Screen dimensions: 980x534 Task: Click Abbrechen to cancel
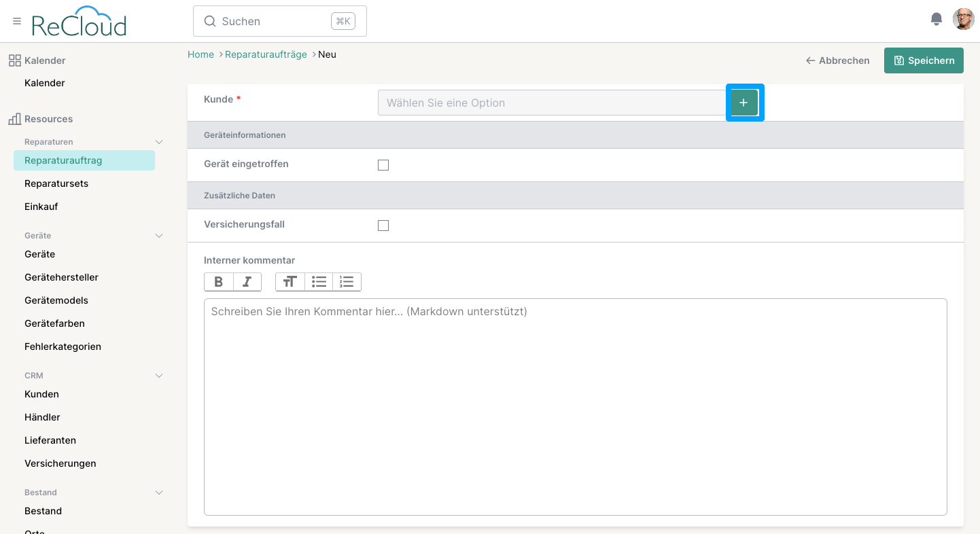coord(837,60)
